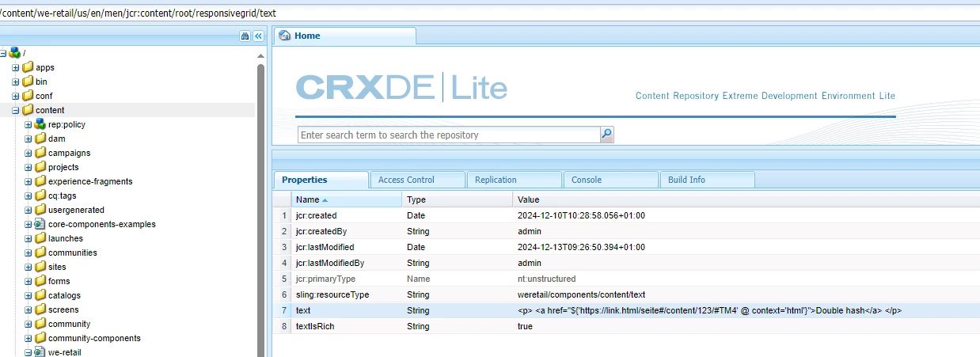Open the Build Info tab
The width and height of the screenshot is (980, 357).
point(707,180)
